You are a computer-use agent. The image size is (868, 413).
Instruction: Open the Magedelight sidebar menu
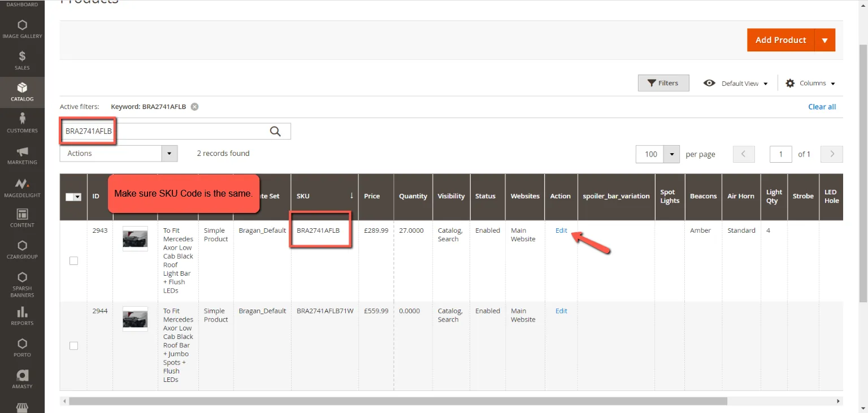(22, 187)
